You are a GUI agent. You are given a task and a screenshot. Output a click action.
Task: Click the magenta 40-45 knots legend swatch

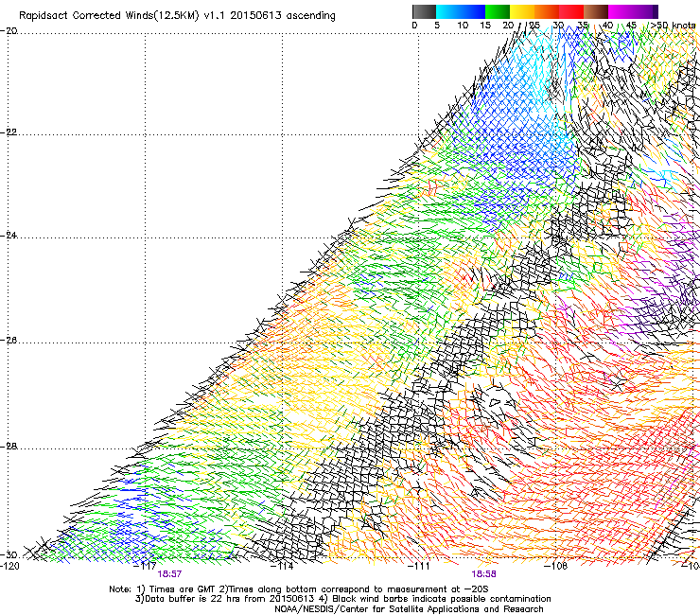pos(621,11)
